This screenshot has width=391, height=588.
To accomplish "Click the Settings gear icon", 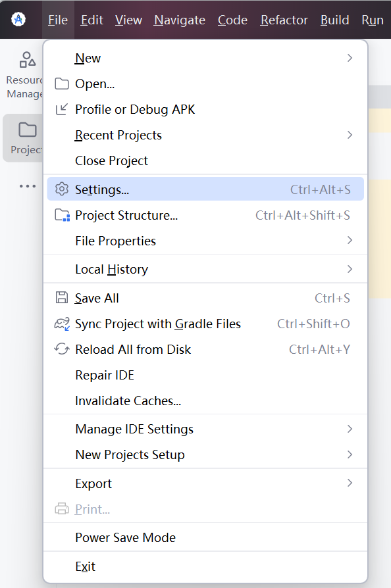I will point(61,189).
